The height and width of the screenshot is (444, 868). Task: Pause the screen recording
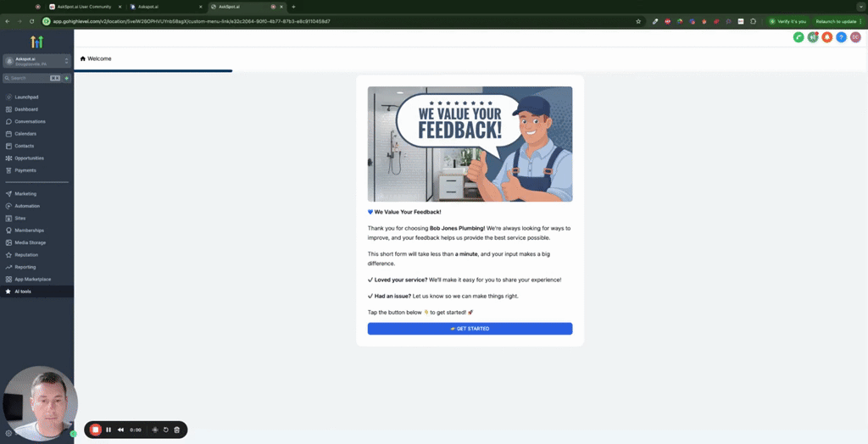tap(108, 430)
